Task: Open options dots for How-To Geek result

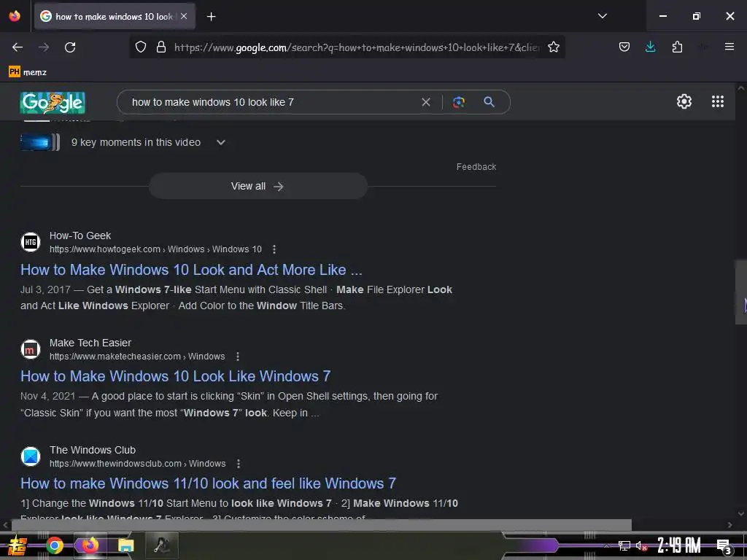Action: 274,249
